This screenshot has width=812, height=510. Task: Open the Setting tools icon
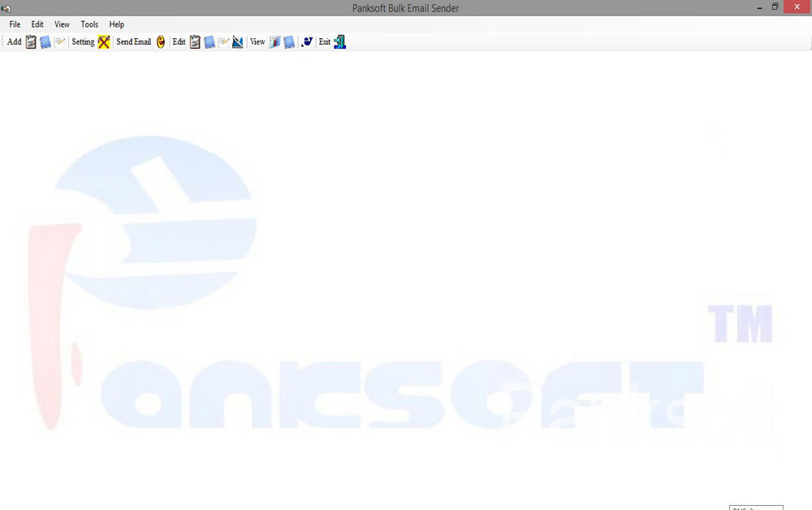click(102, 41)
